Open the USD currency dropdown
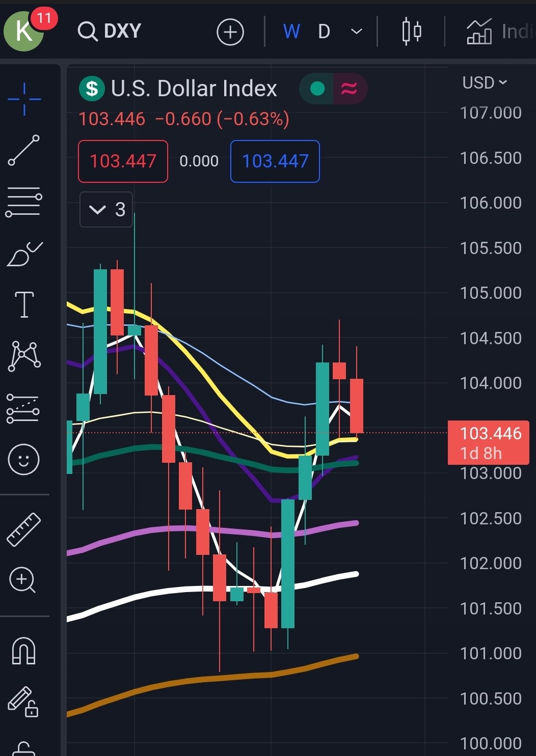536x756 pixels. pyautogui.click(x=485, y=82)
